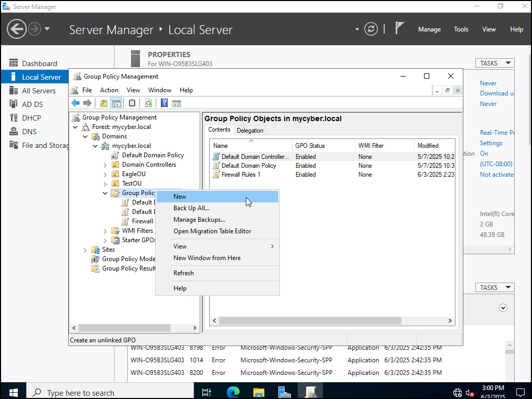Collapse the mycyber.local domain node
The height and width of the screenshot is (399, 532).
pos(95,146)
